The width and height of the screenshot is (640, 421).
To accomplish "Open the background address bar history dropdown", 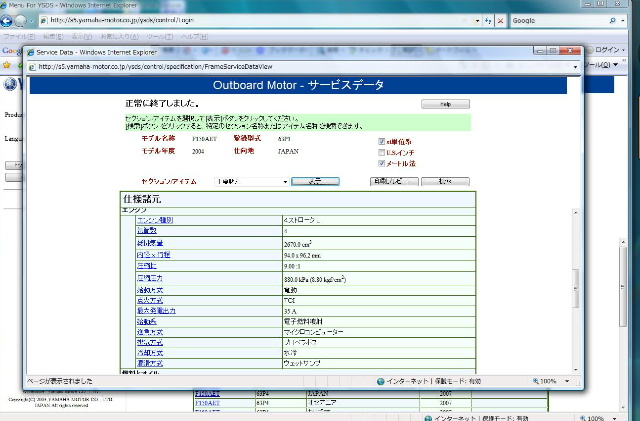I will tap(477, 20).
